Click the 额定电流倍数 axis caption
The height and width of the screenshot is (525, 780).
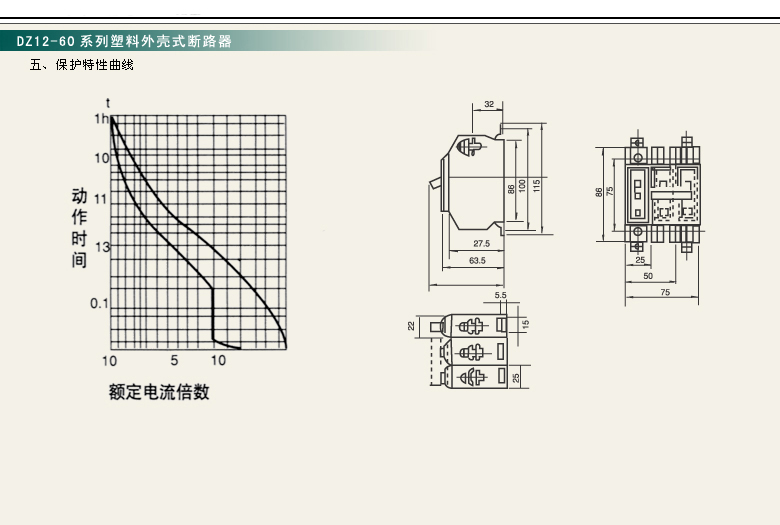159,392
